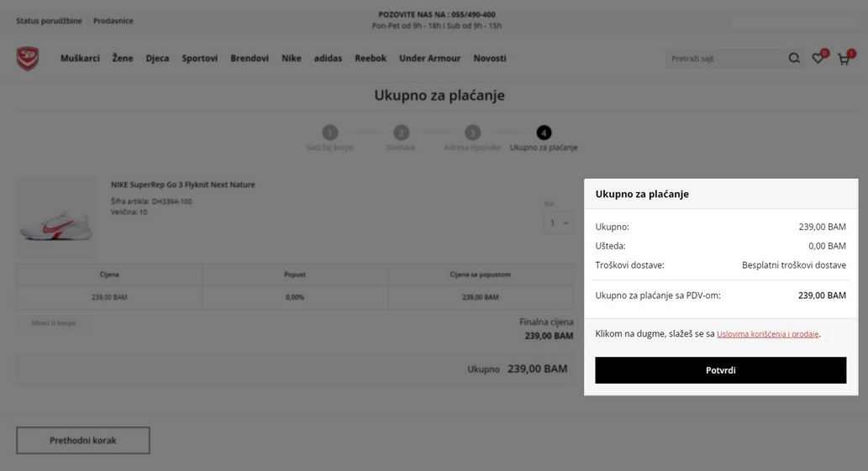Click the Nike shoe product thumbnail
Screen dimensions: 868x471
[x=56, y=218]
